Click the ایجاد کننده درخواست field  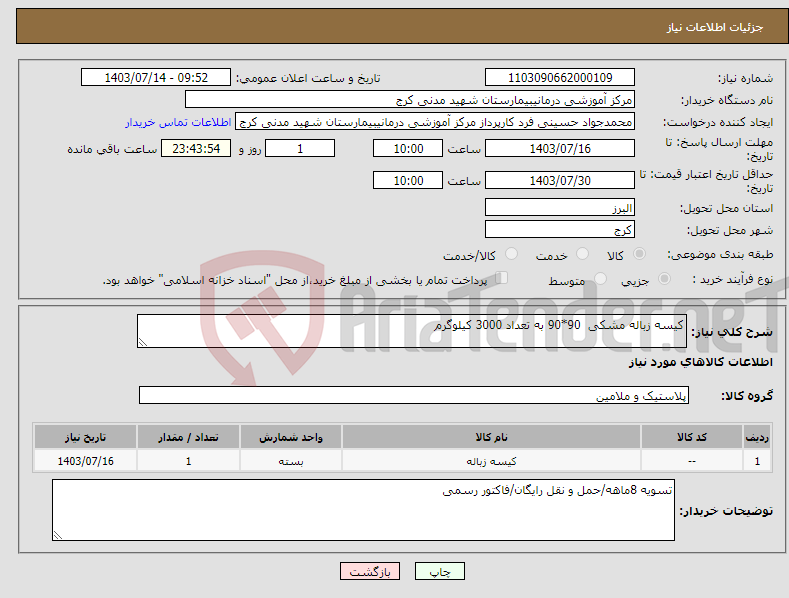(x=435, y=122)
